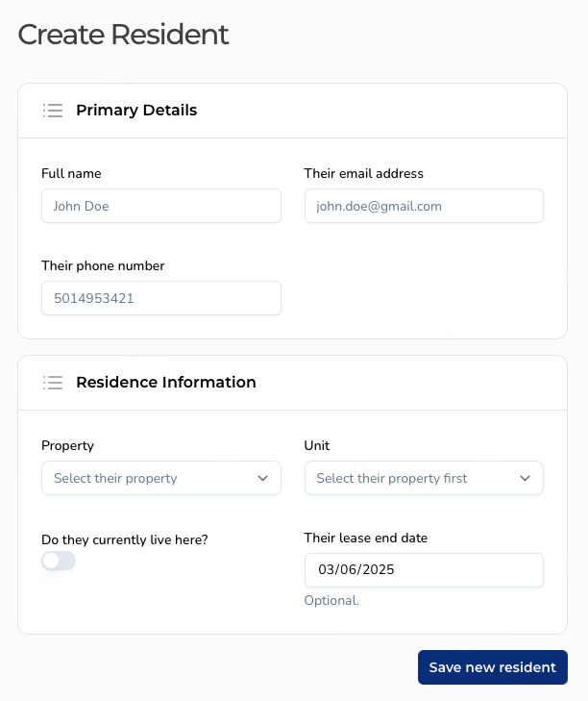Click the "Optional." hint text
The image size is (588, 701).
point(331,600)
